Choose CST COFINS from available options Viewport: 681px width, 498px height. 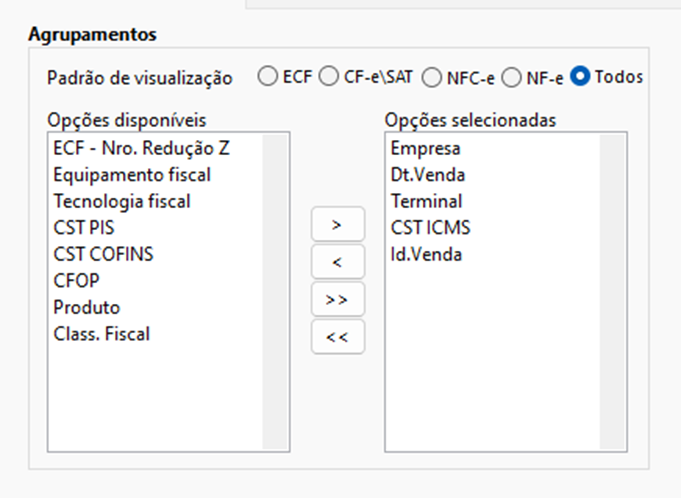pos(104,254)
